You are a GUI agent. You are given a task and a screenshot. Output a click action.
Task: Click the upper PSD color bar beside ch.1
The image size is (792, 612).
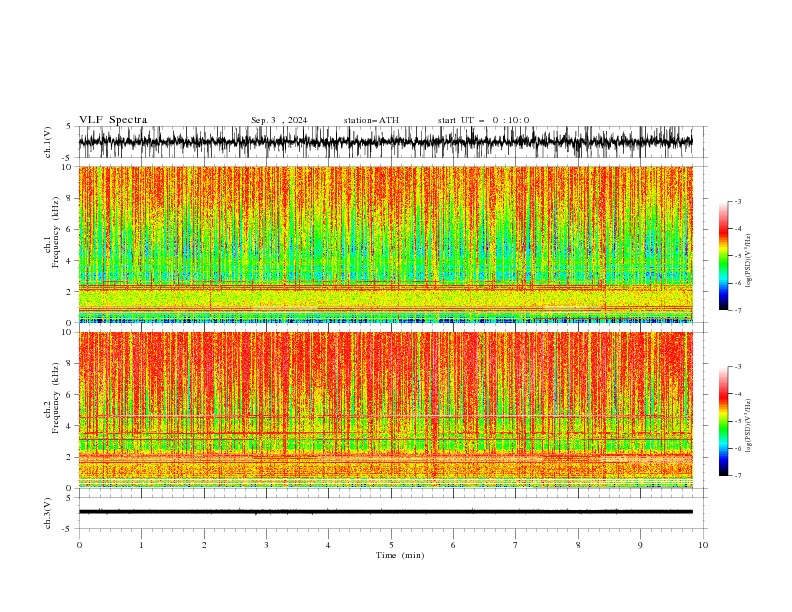pyautogui.click(x=724, y=256)
